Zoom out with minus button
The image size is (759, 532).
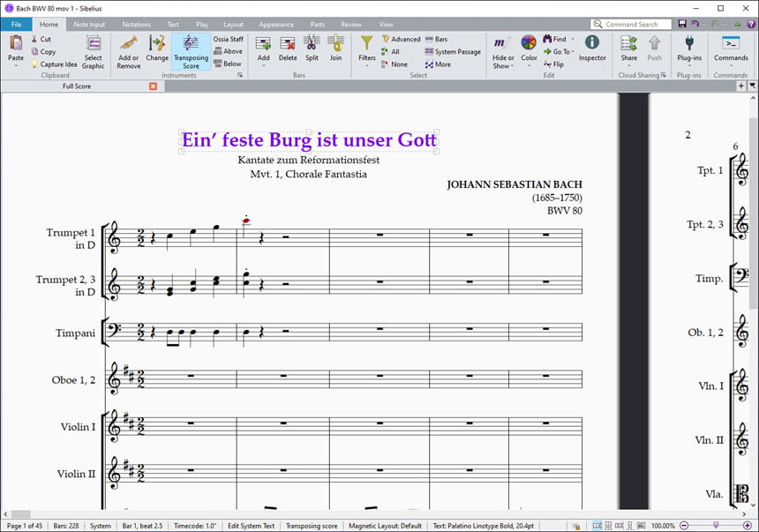[684, 525]
